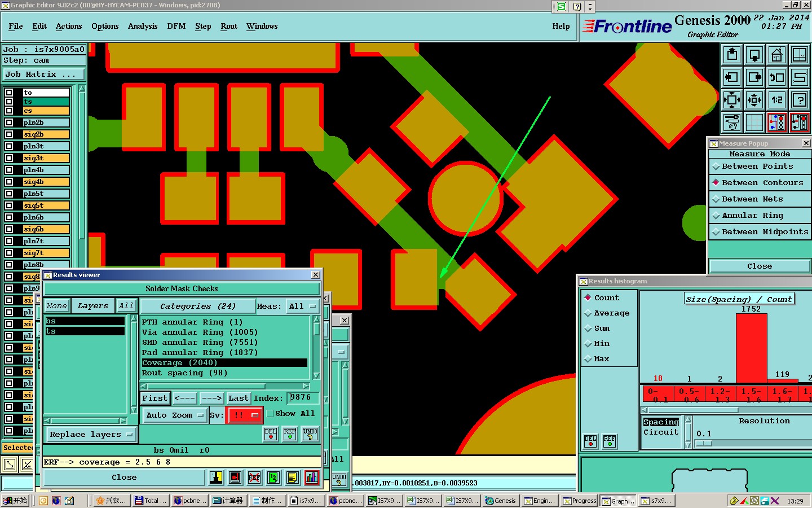Open the Rout menu

point(229,27)
